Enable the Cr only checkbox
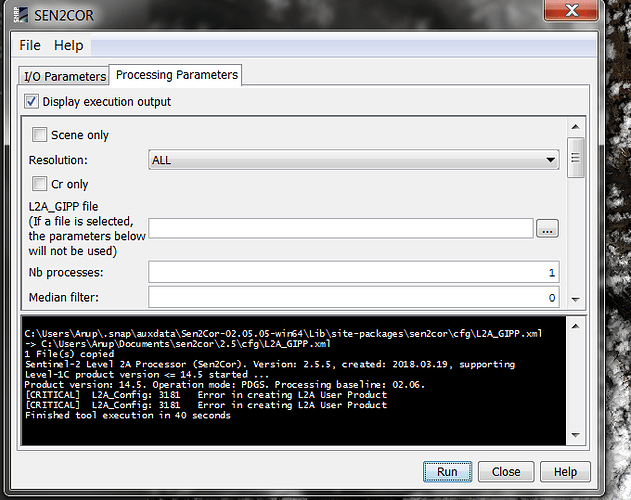 pyautogui.click(x=39, y=184)
